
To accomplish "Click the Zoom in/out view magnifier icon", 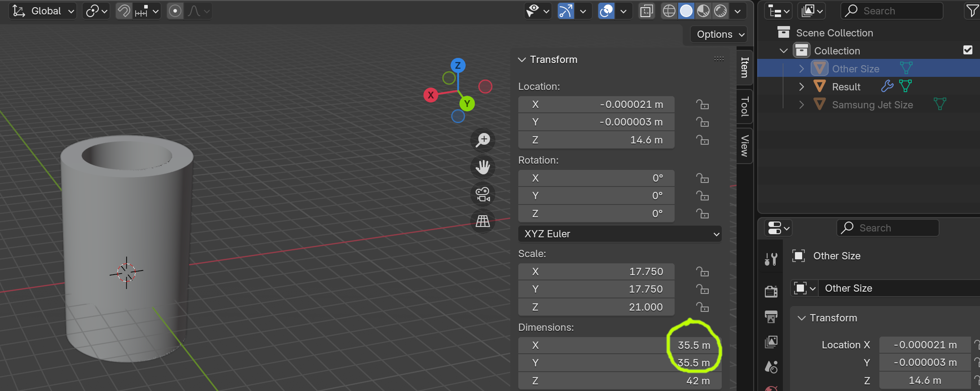I will [x=483, y=140].
